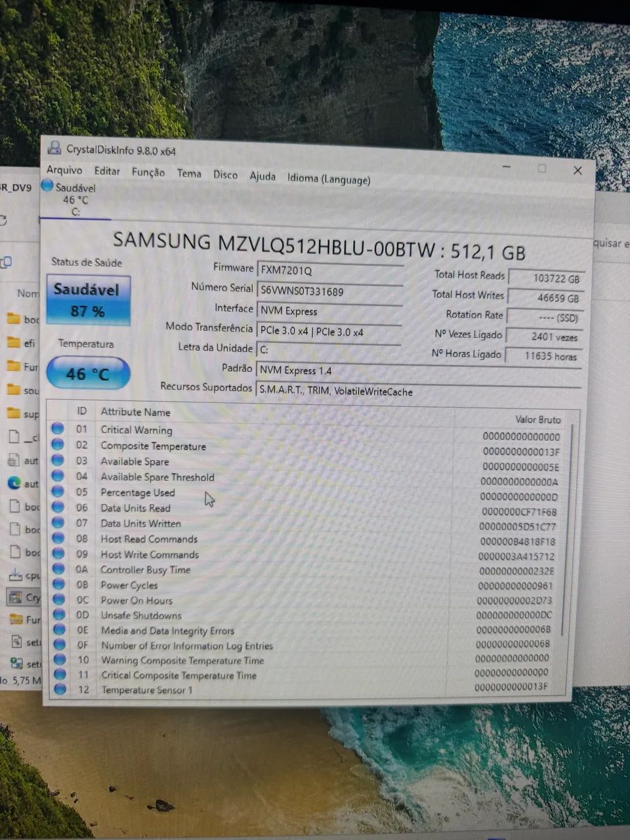Click the Nº Vezes Ligado value 2401 vezes

tap(545, 337)
